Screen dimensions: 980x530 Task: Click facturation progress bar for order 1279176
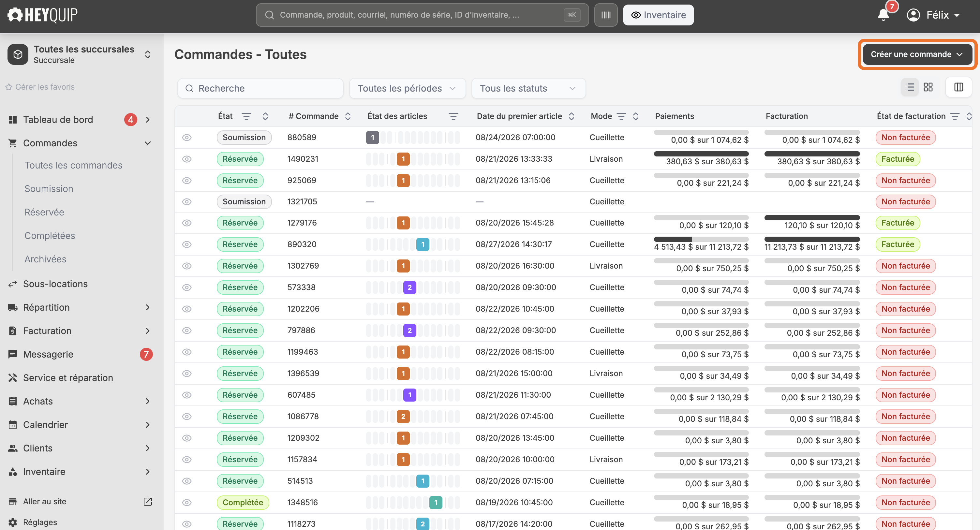[x=812, y=218]
